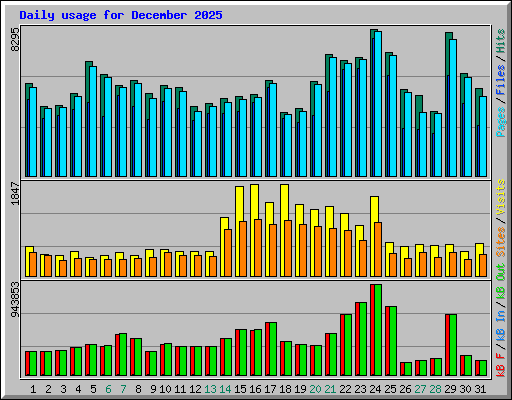Click day 18 on the x-axis
Image resolution: width=512 pixels, height=400 pixels.
coord(285,389)
